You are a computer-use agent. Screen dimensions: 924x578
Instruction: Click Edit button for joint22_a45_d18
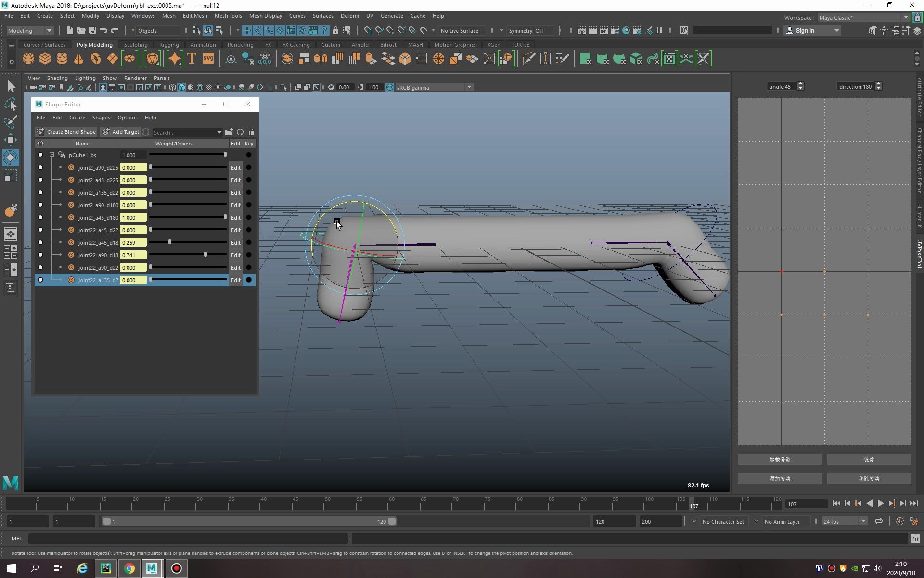click(x=235, y=243)
